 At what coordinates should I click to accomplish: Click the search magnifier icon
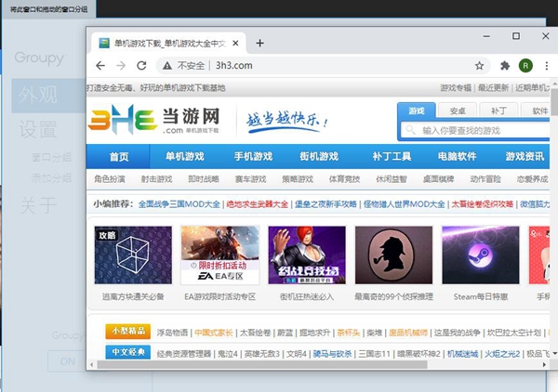coord(411,130)
